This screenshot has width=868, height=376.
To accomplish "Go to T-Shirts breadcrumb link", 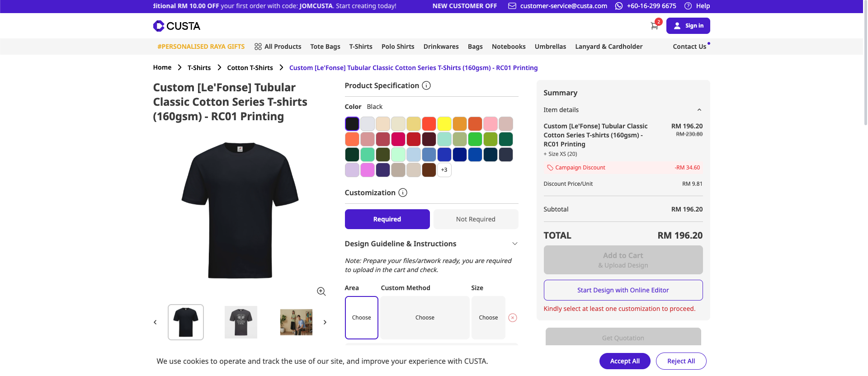I will [199, 68].
